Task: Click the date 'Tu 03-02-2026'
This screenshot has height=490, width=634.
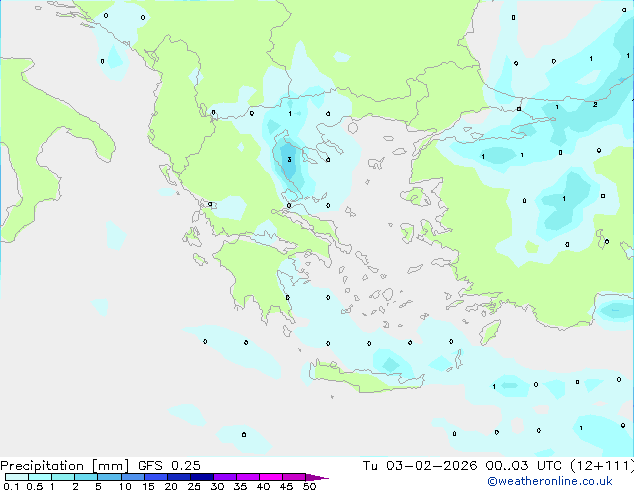Action: pos(420,466)
